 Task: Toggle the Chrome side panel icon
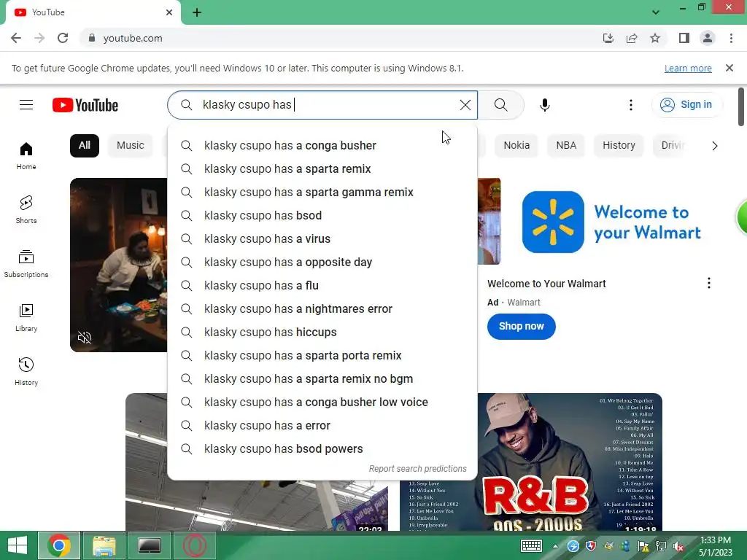coord(684,38)
